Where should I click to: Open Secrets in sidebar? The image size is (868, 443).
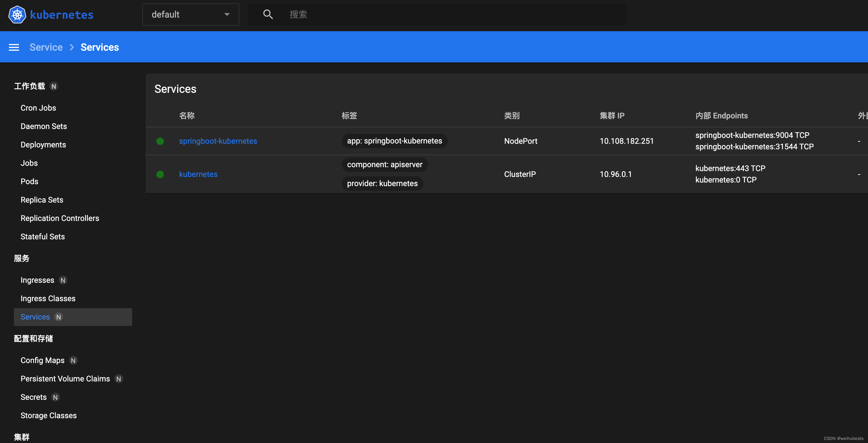[34, 397]
